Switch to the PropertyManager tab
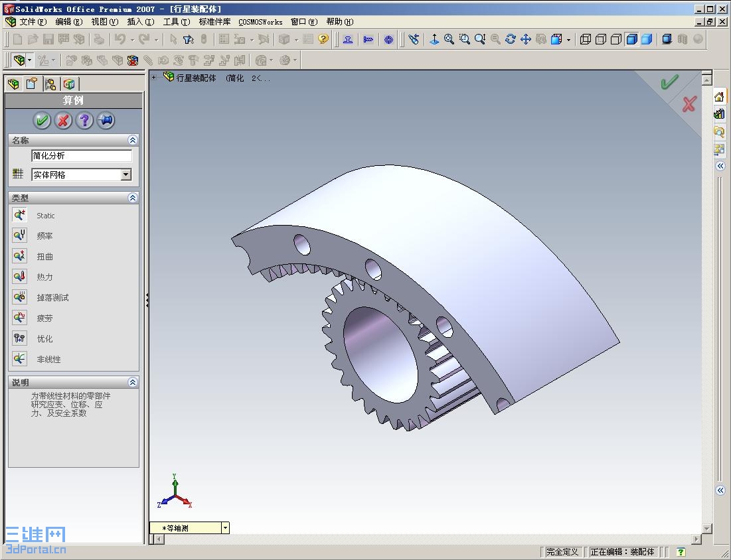 pos(32,84)
